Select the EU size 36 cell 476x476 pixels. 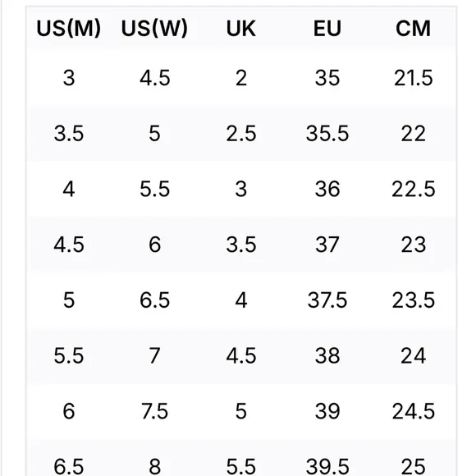click(327, 189)
